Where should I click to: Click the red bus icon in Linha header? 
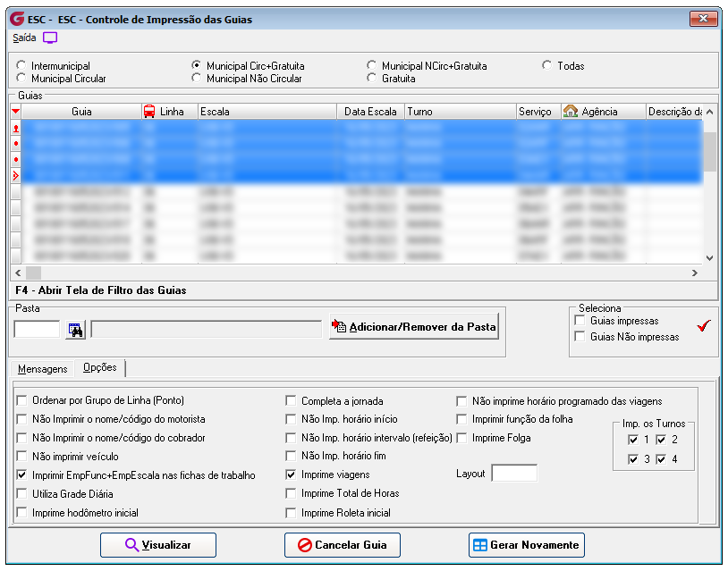click(149, 112)
